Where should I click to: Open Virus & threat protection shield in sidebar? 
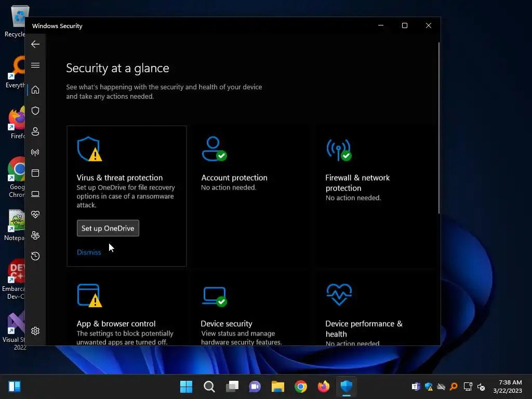click(35, 111)
